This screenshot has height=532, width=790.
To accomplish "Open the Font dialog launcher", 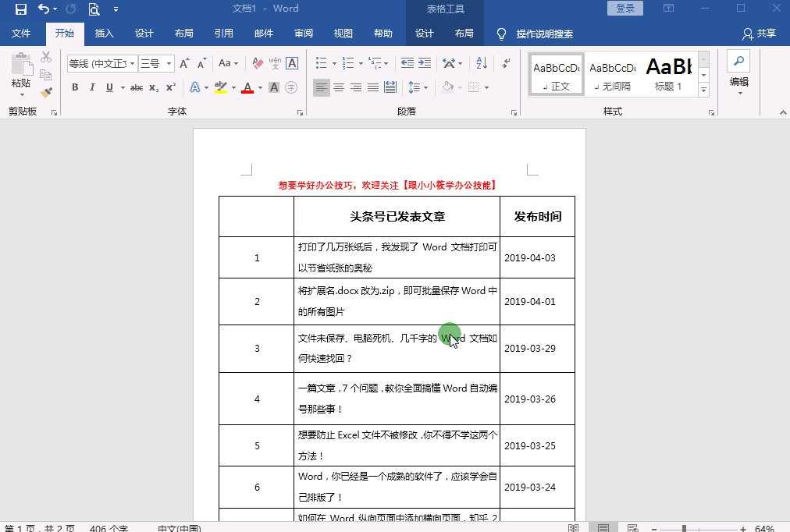I will coord(300,113).
